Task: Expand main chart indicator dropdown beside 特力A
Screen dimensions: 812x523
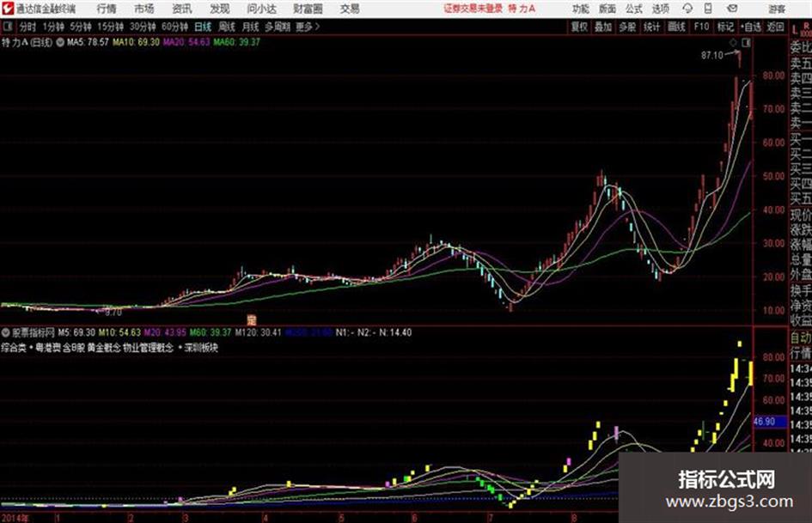Action: click(x=60, y=42)
